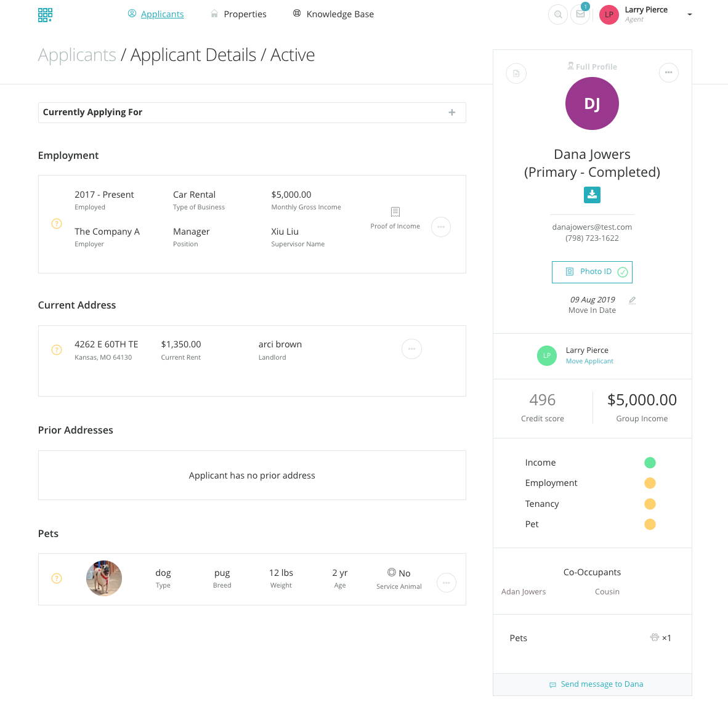Edit the move in date pencil
The width and height of the screenshot is (728, 712).
632,301
